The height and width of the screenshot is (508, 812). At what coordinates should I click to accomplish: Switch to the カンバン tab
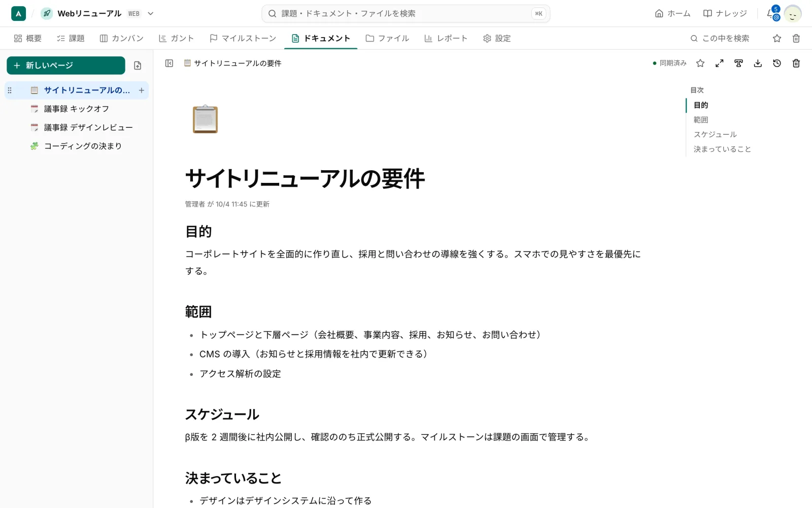coord(121,38)
